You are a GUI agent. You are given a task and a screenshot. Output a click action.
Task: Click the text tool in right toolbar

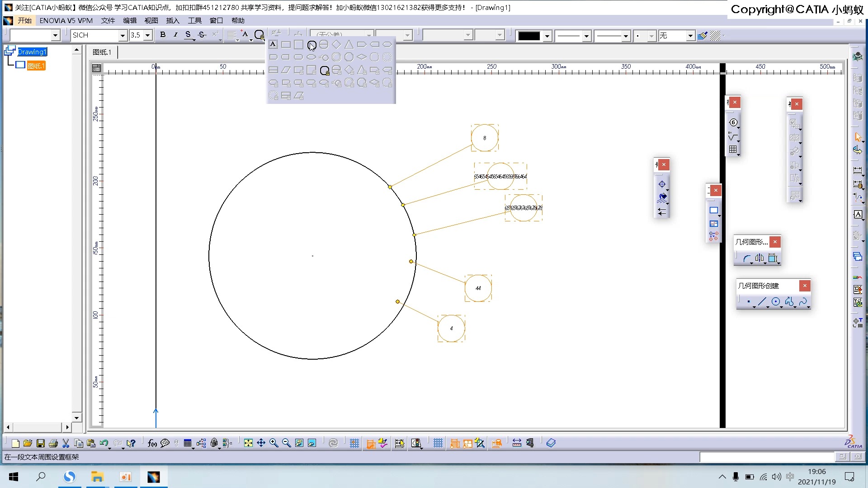point(858,214)
